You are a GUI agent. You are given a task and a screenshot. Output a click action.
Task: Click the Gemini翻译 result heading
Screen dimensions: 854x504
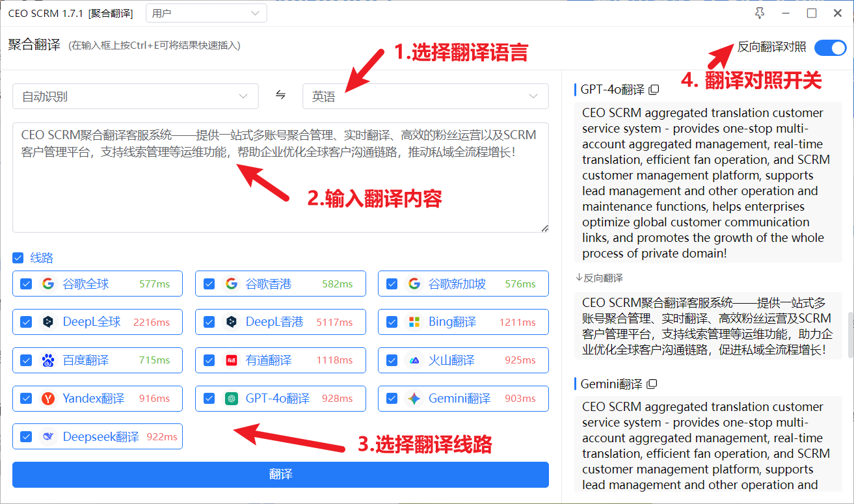click(x=611, y=384)
